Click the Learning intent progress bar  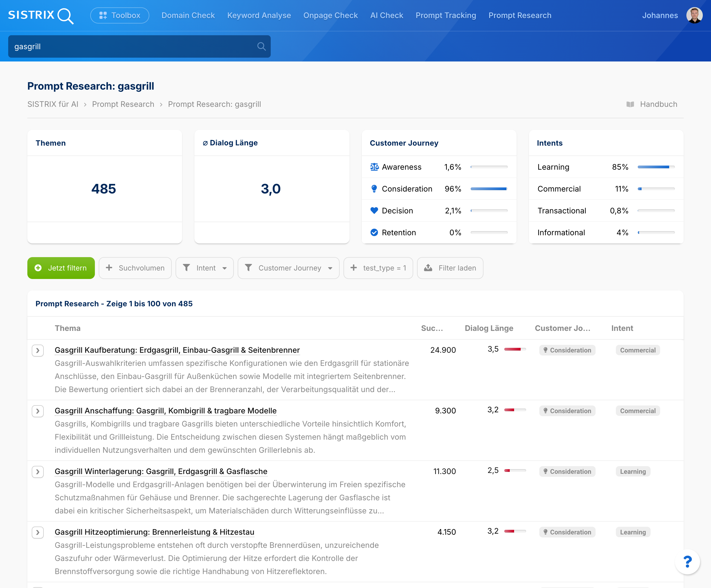point(656,167)
